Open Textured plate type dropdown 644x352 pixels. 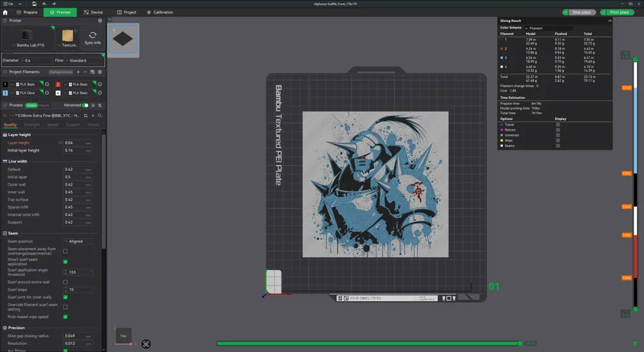point(68,45)
